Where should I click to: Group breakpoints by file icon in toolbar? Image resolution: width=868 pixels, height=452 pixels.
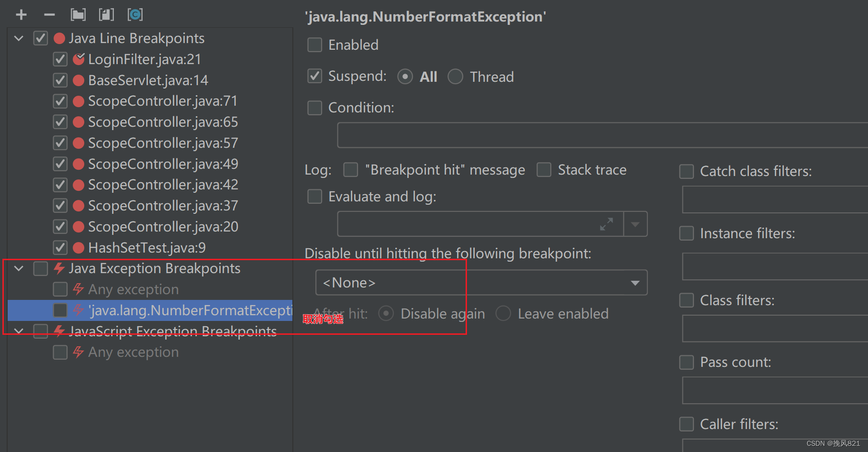[x=106, y=14]
